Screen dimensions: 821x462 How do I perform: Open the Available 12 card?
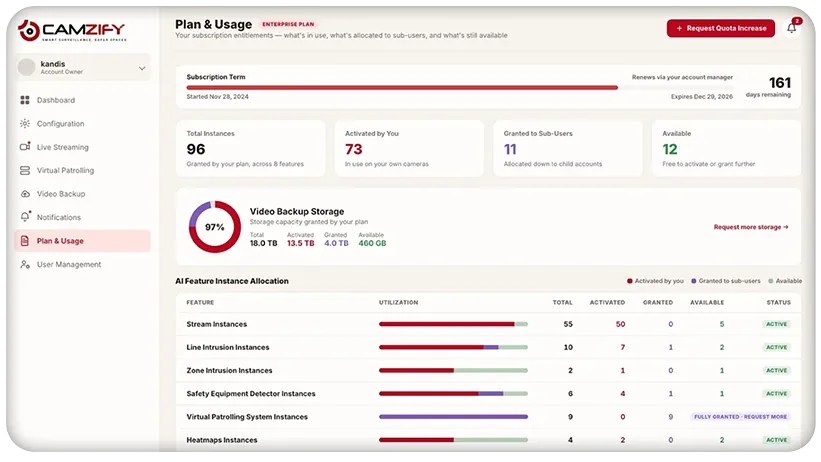726,148
